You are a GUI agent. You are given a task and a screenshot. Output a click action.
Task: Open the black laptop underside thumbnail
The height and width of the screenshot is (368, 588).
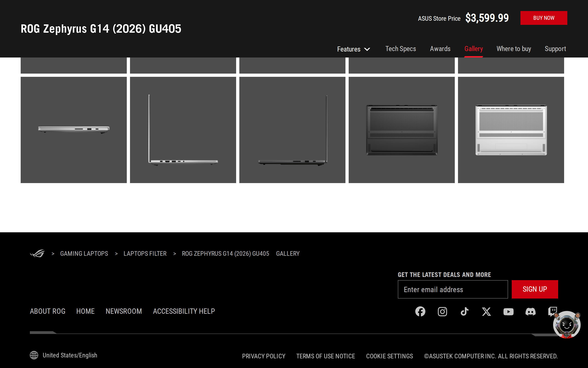[x=402, y=130]
